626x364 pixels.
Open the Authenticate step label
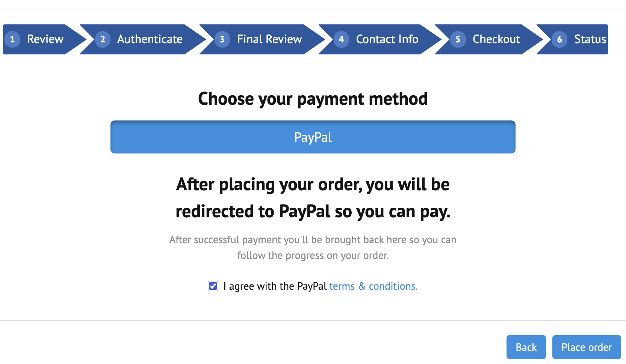(150, 39)
